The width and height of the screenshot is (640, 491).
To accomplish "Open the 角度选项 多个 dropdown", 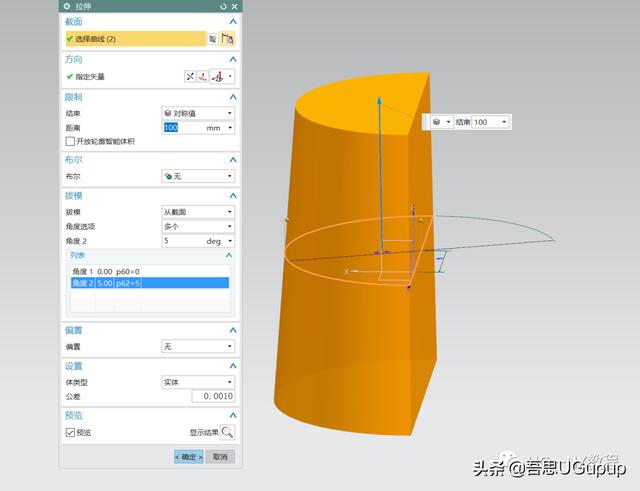I will click(198, 226).
